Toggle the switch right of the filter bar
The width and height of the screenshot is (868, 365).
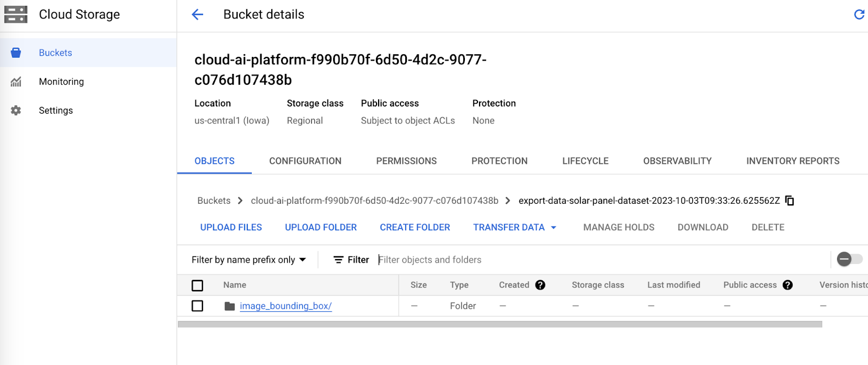tap(849, 259)
